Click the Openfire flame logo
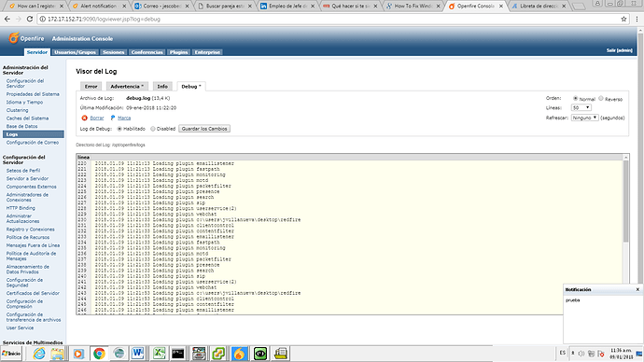 pyautogui.click(x=14, y=38)
